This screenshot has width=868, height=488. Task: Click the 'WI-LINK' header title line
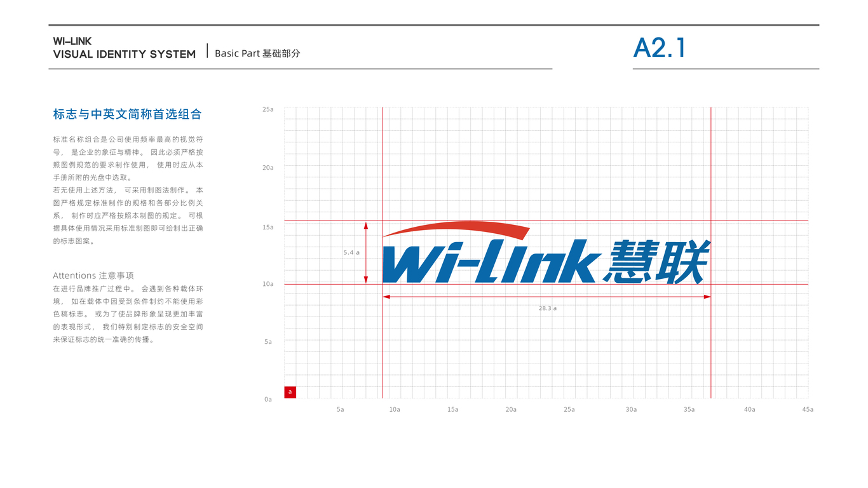pos(72,41)
